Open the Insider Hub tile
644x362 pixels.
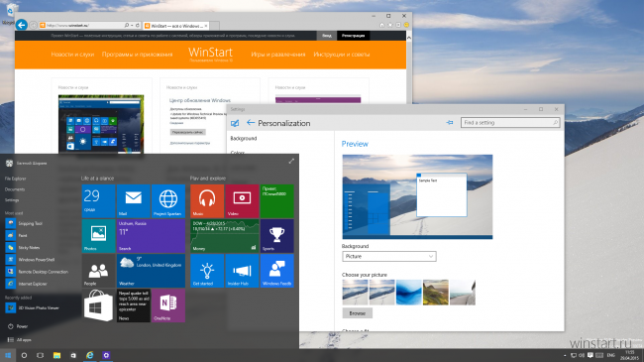tap(242, 271)
